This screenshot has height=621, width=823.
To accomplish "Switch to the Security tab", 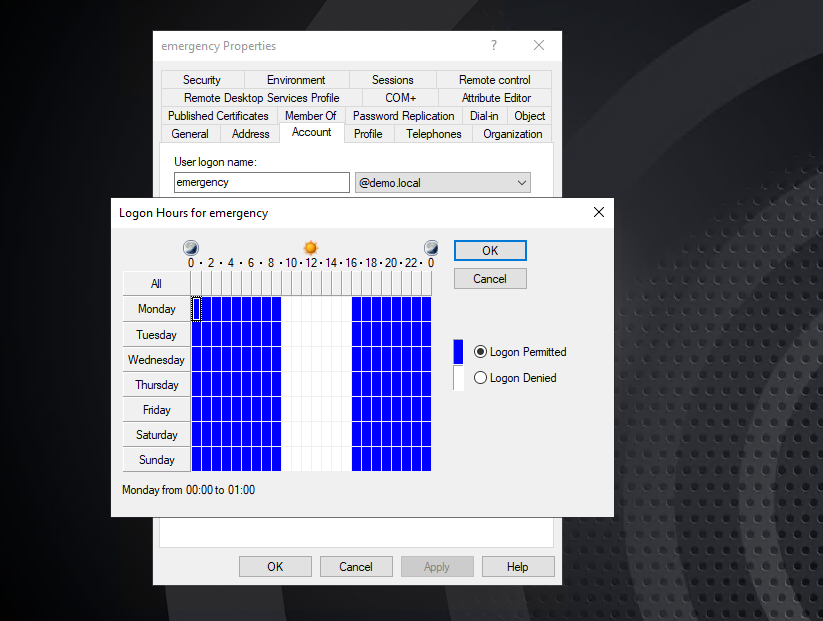I will click(x=202, y=80).
